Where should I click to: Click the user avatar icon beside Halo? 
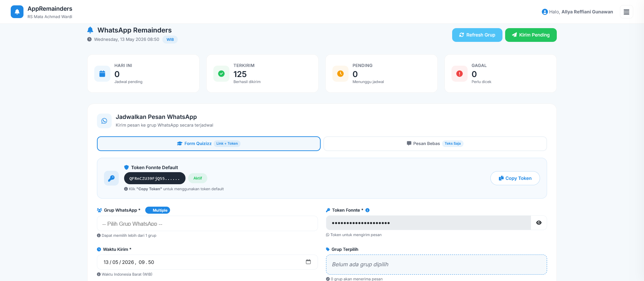click(x=545, y=12)
